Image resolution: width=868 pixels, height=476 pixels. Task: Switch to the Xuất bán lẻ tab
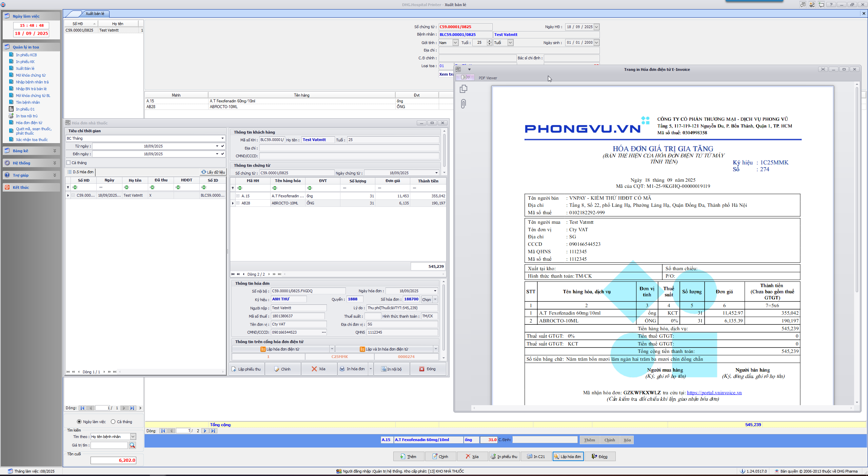coord(95,14)
